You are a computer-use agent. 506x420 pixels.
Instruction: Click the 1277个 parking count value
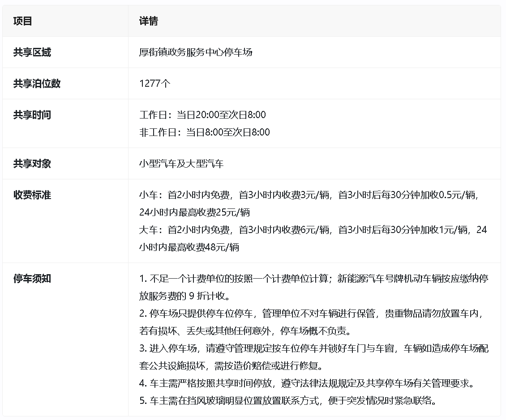point(155,84)
